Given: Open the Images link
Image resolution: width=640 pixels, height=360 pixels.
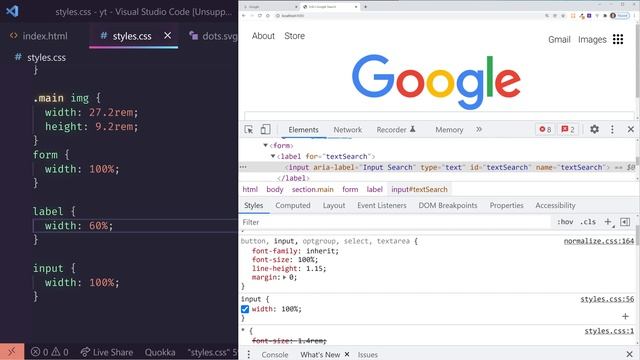Looking at the screenshot, I should (x=592, y=40).
